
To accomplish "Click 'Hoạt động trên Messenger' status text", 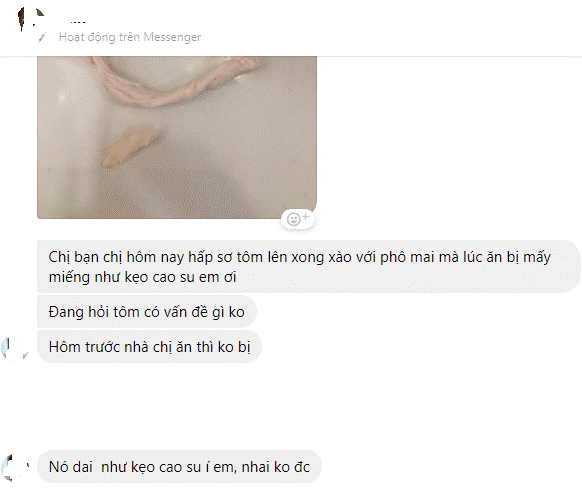I will click(x=130, y=37).
